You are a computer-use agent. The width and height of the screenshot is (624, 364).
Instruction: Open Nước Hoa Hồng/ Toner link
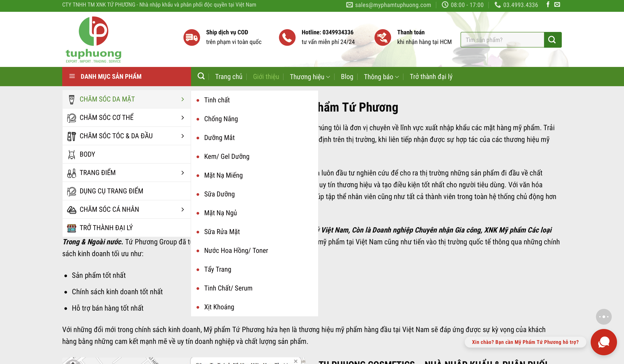(x=236, y=250)
